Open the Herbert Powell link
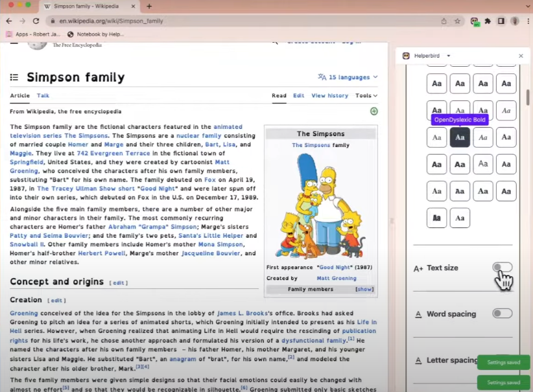 point(102,253)
